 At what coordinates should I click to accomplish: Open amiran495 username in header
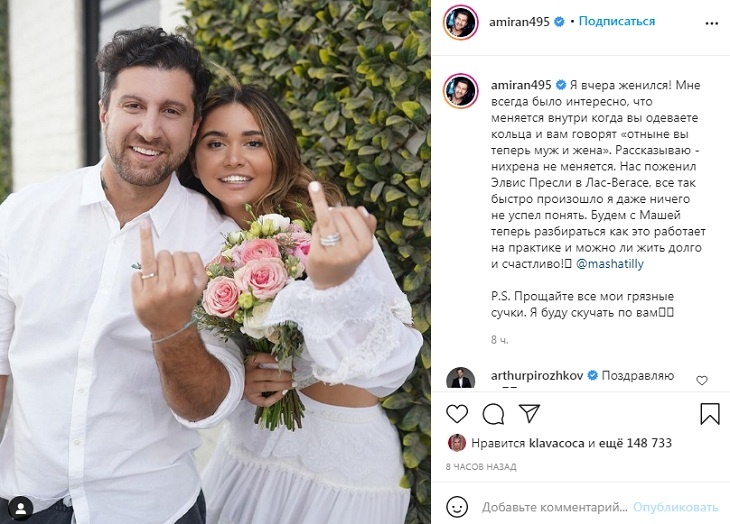519,21
